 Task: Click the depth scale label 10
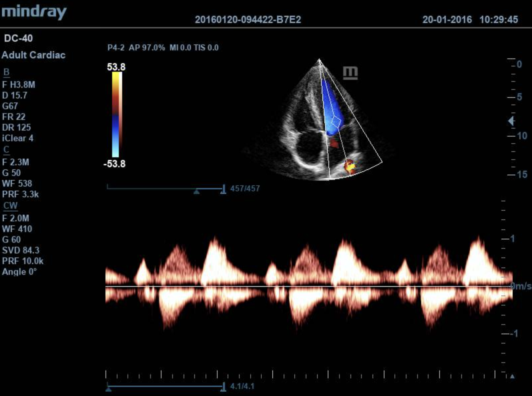tap(522, 136)
